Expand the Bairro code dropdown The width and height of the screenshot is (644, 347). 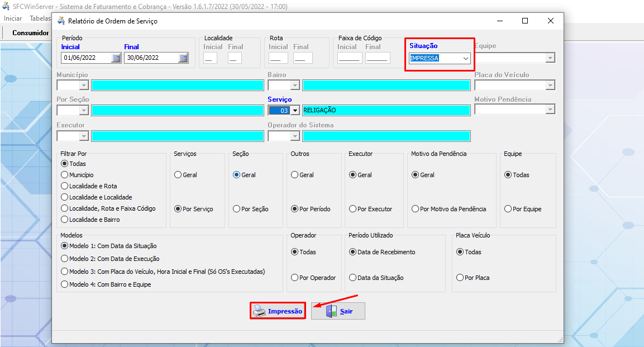coord(295,85)
